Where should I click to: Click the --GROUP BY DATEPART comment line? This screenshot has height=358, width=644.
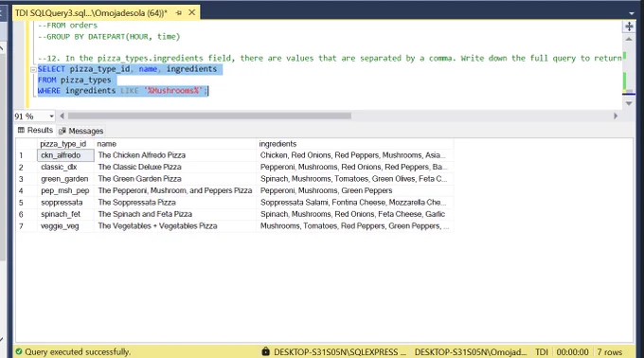(x=109, y=37)
